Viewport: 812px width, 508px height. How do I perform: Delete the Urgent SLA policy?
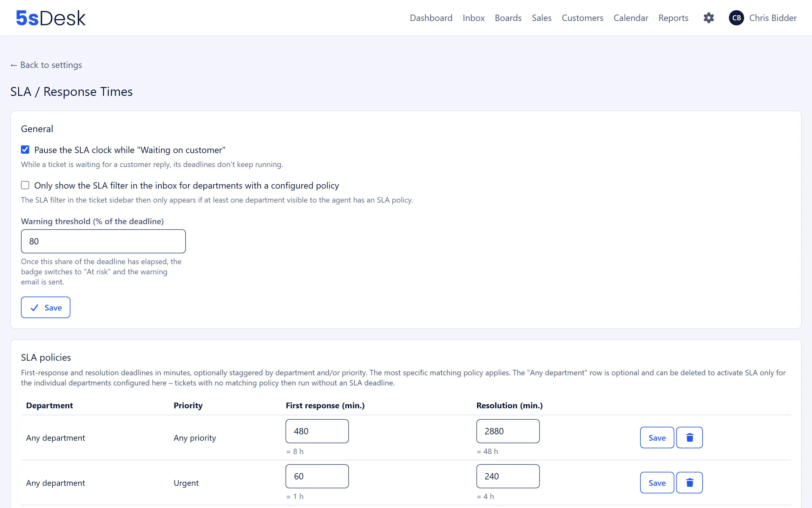tap(690, 483)
